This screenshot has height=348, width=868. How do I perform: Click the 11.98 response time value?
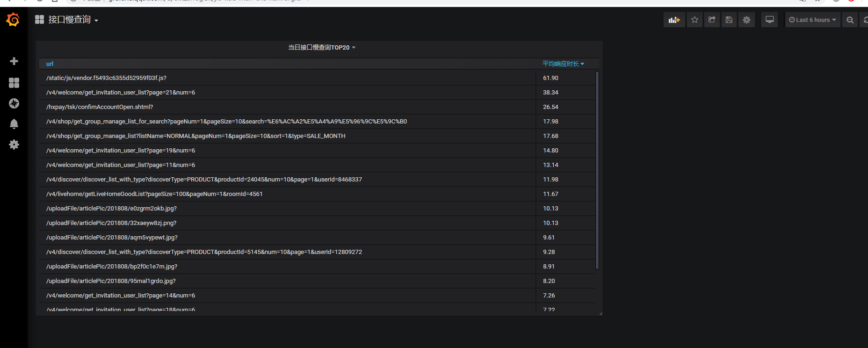tap(550, 179)
